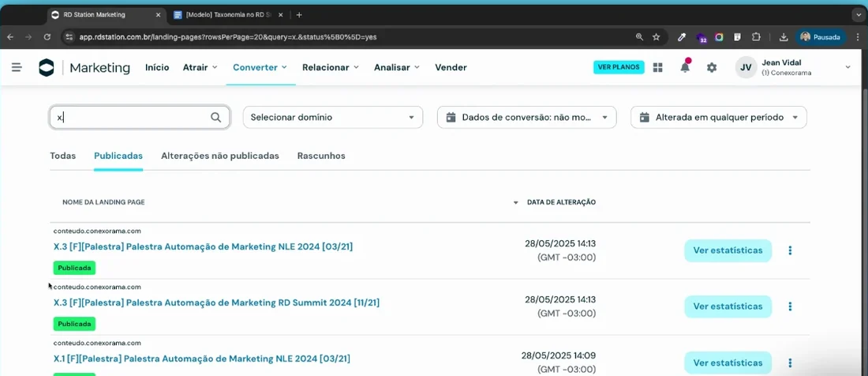Click Publicada badge under X.3 NLE 2024 row

(x=74, y=268)
